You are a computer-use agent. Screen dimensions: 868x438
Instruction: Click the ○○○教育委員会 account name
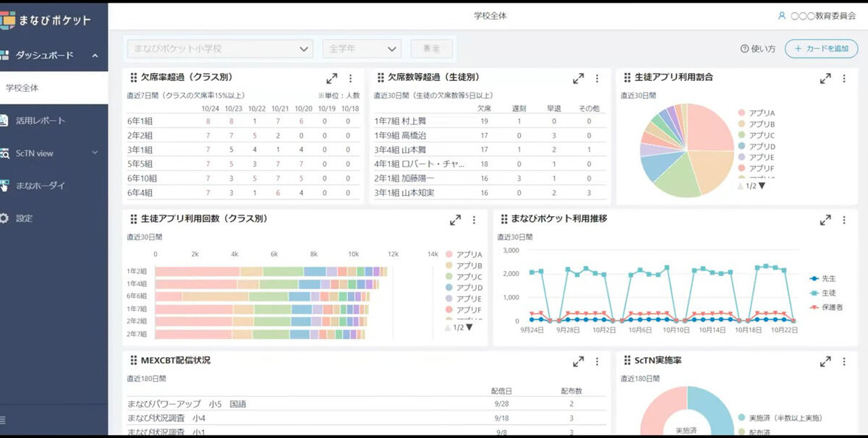(x=823, y=15)
